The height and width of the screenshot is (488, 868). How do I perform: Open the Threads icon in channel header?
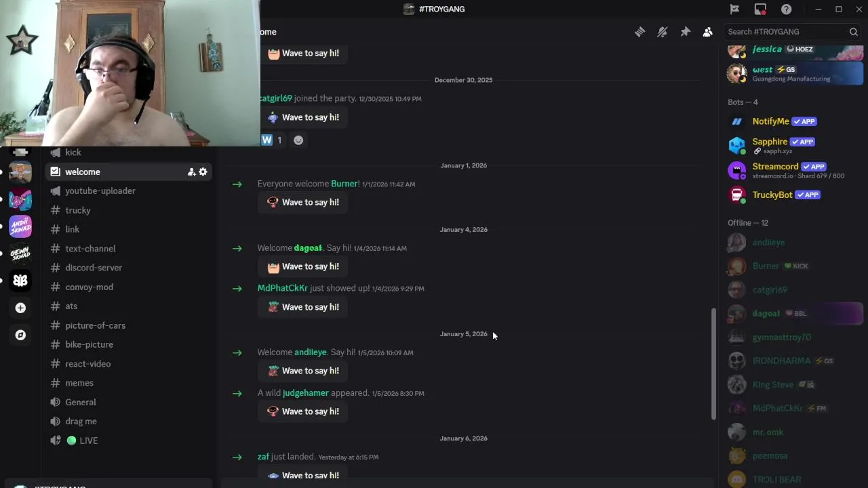pyautogui.click(x=639, y=32)
